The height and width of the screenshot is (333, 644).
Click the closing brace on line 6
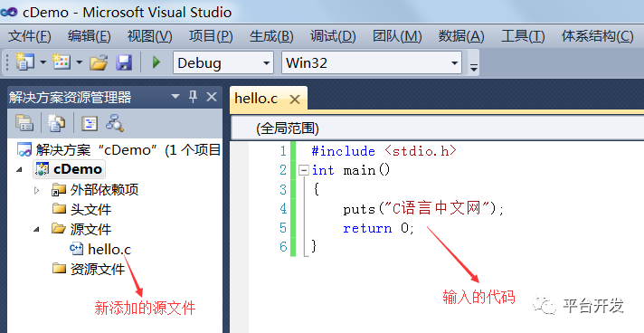pyautogui.click(x=314, y=246)
